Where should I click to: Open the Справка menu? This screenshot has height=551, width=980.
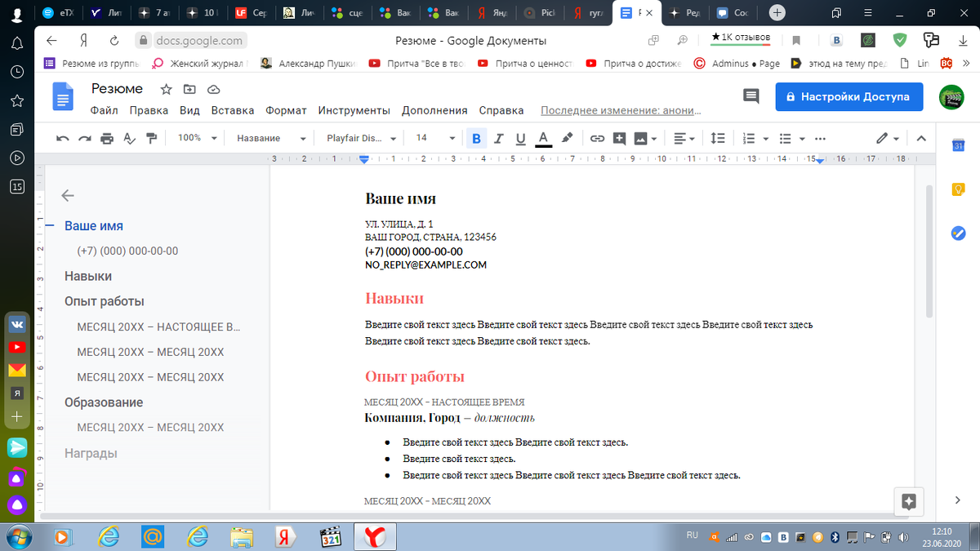coord(501,110)
